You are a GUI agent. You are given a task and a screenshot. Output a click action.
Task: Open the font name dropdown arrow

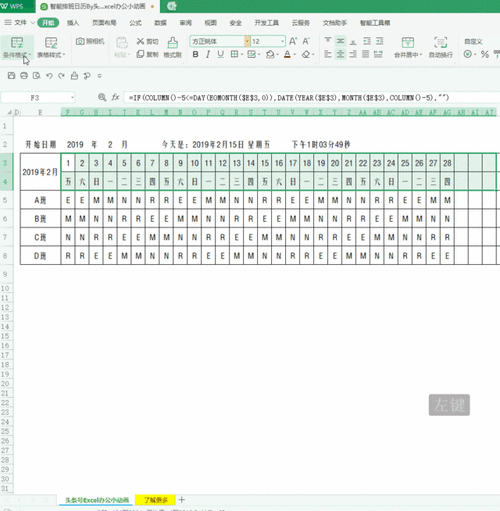[247, 41]
